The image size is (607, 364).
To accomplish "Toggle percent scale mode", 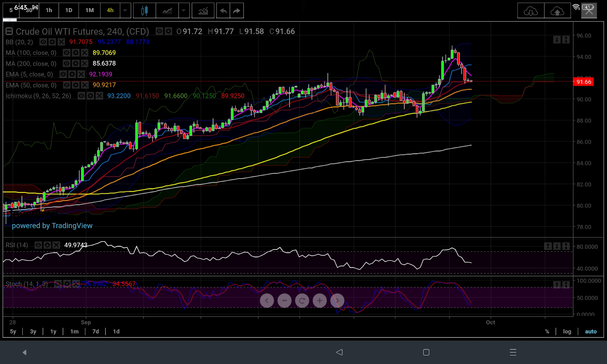I will (547, 331).
